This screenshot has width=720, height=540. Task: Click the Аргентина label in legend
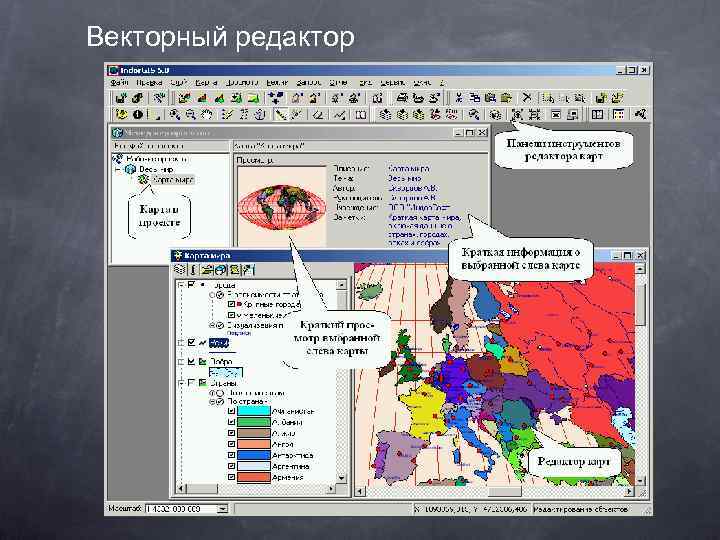coord(291,466)
